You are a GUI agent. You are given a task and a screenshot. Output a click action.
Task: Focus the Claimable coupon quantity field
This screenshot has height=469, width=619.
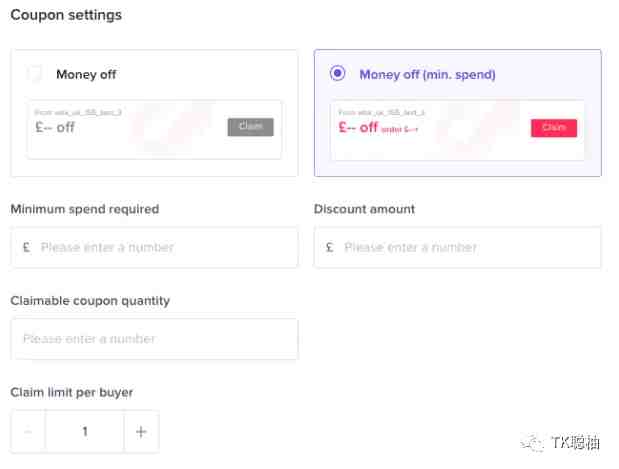(x=154, y=339)
